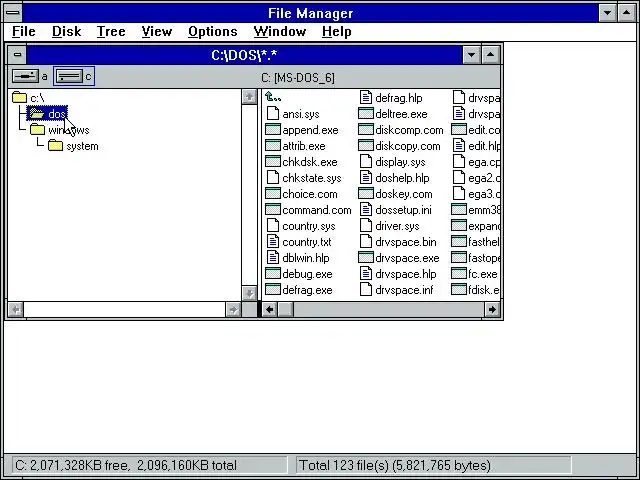
Task: Click file list horizontal scroll thumb
Action: click(285, 309)
